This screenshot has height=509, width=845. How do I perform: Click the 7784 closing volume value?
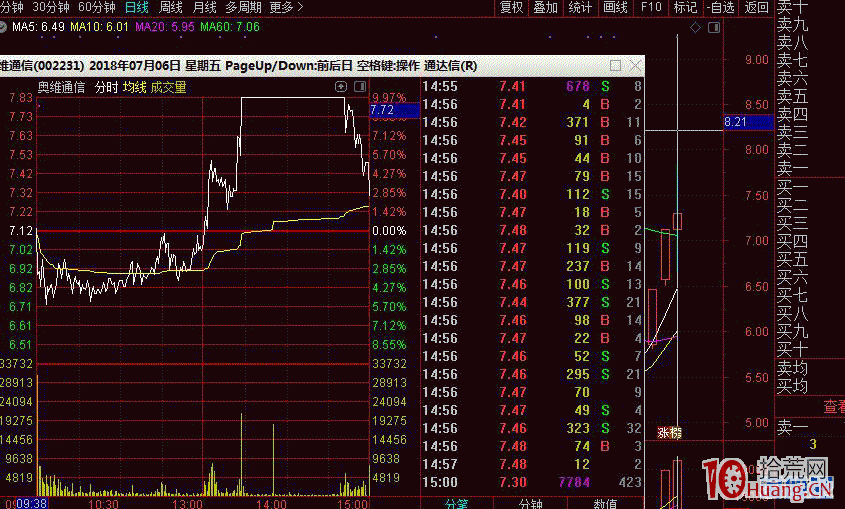[574, 482]
